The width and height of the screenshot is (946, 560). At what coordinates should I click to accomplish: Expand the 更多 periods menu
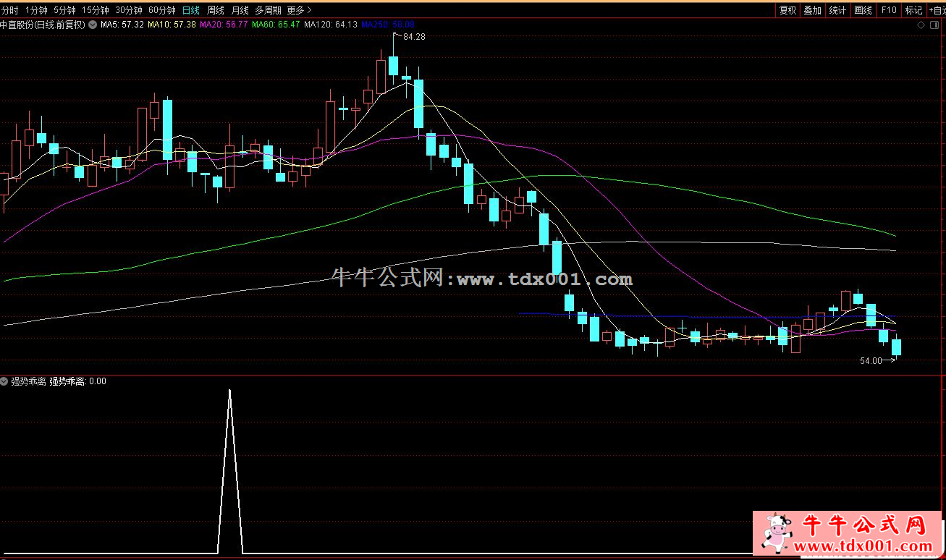click(300, 10)
